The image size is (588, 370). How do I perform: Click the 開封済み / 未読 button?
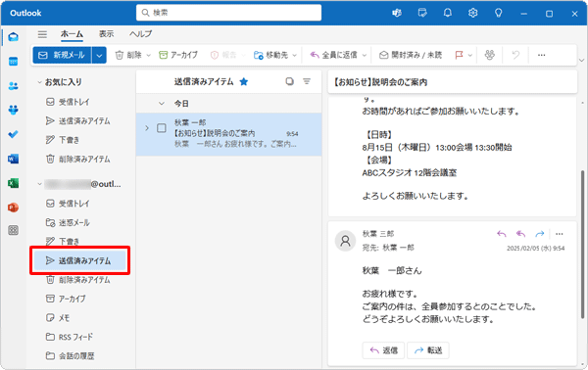point(411,55)
